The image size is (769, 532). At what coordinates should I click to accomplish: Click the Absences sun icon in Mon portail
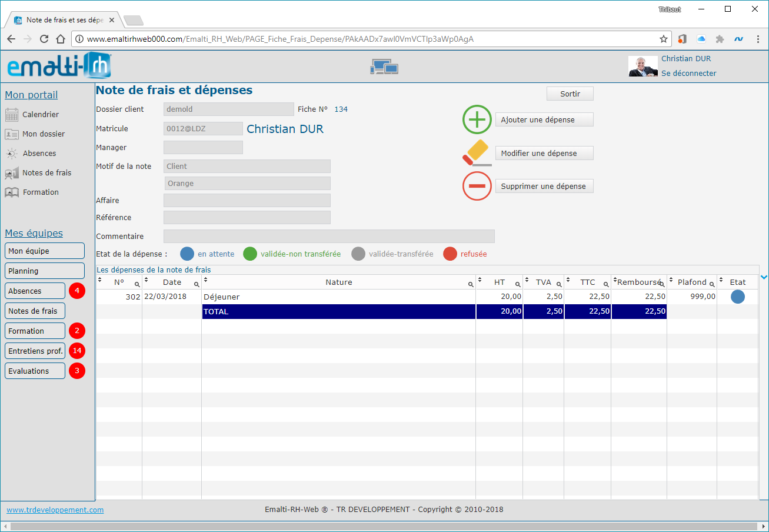[x=12, y=154]
